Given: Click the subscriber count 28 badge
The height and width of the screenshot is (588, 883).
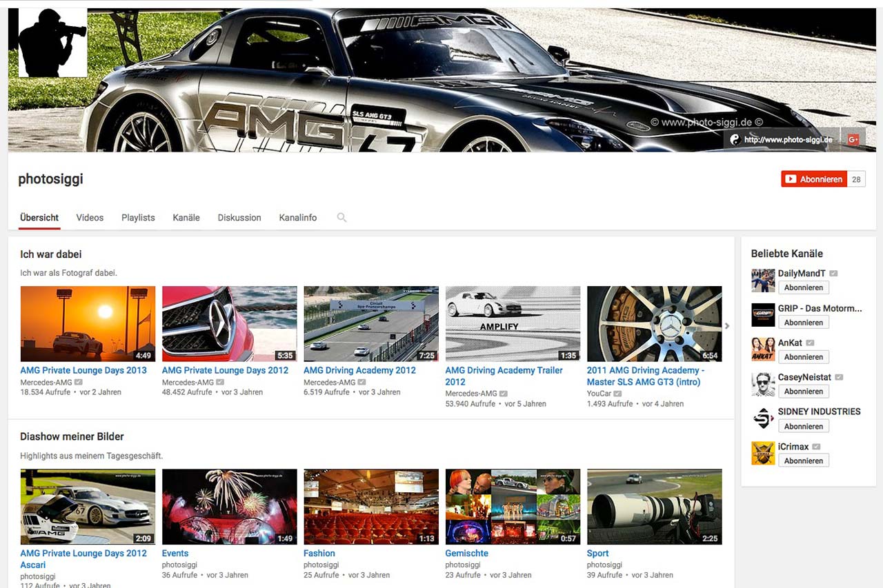Looking at the screenshot, I should pyautogui.click(x=856, y=179).
